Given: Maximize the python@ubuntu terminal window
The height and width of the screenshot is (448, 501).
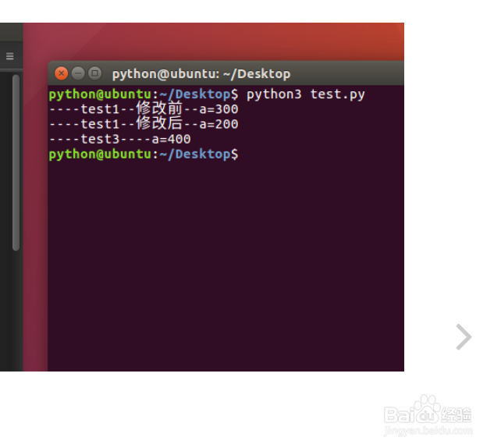Looking at the screenshot, I should pos(95,73).
